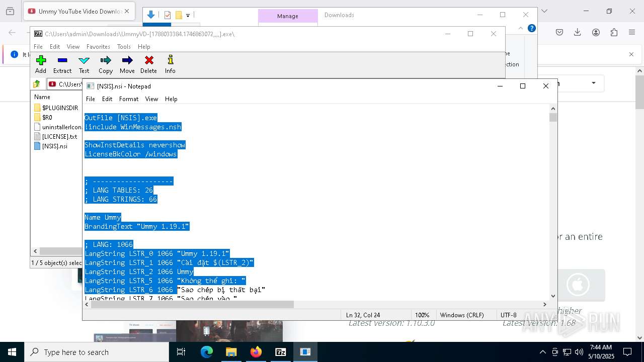Open 7-Zip from taskbar
The width and height of the screenshot is (644, 362).
coord(280,352)
